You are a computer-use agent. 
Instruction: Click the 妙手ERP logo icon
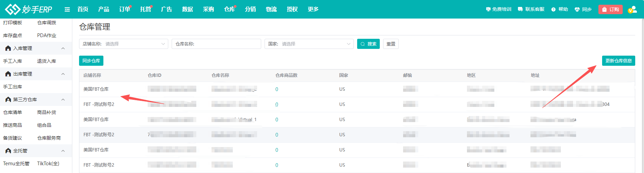(13, 9)
